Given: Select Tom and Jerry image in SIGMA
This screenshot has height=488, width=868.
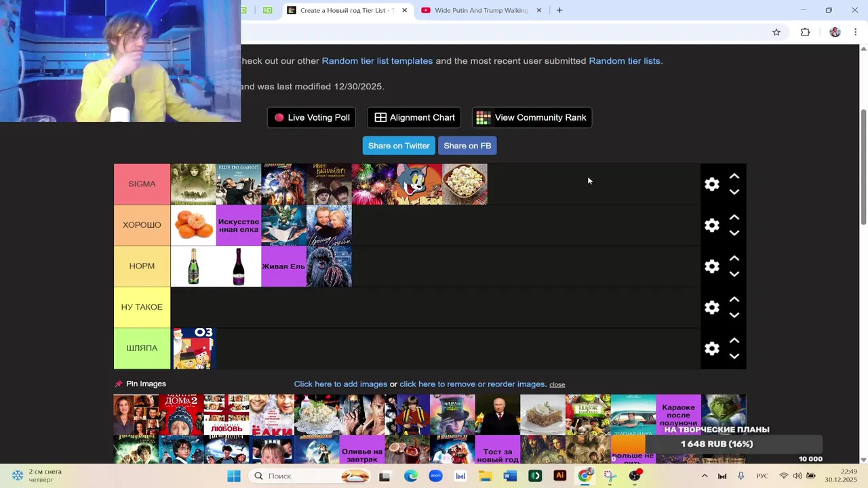Looking at the screenshot, I should tap(419, 184).
